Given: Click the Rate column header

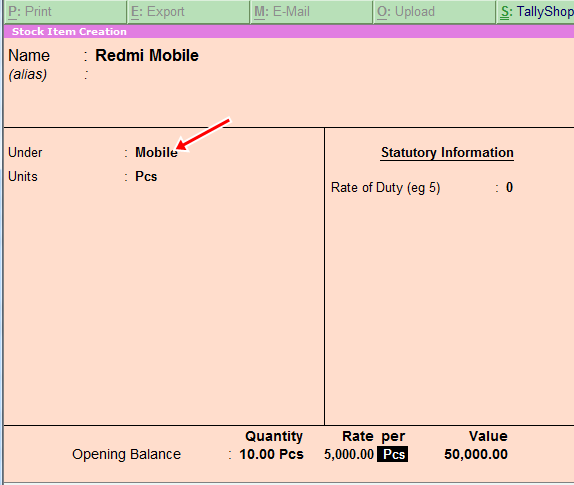Looking at the screenshot, I should (358, 436).
